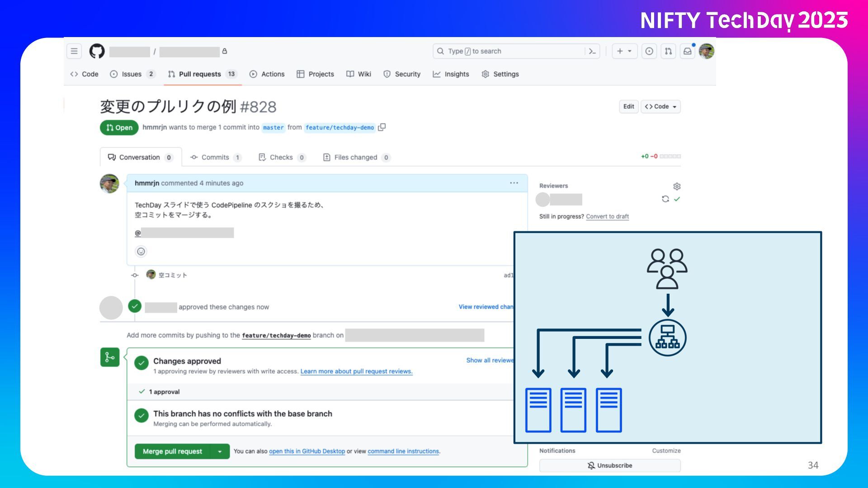
Task: Open the issues shortcut icon in header
Action: point(649,51)
